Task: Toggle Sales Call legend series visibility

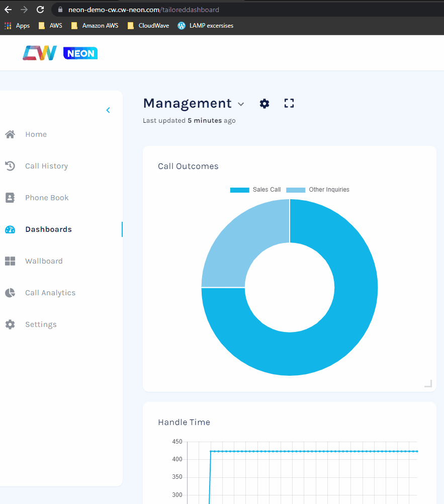Action: click(255, 190)
